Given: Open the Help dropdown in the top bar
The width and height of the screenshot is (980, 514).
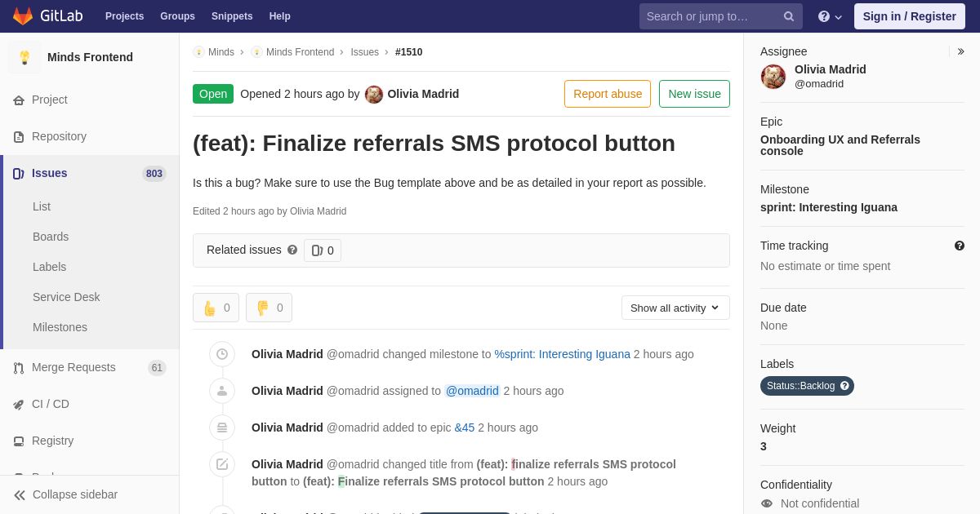Looking at the screenshot, I should [830, 16].
